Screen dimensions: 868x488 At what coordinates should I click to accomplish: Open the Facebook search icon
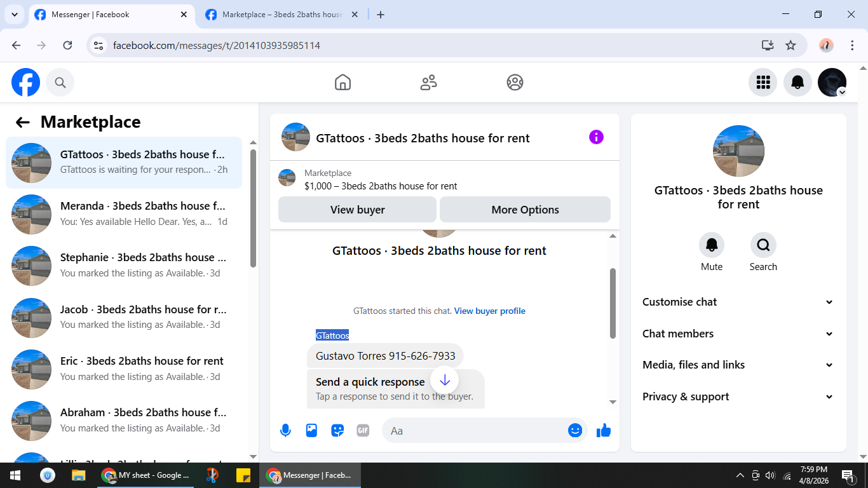click(60, 83)
